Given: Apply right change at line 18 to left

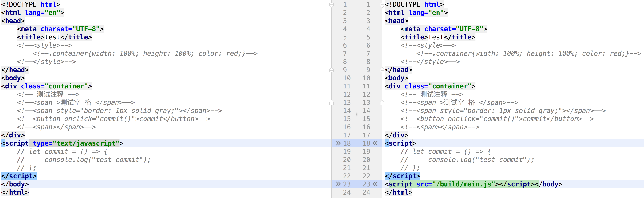Looking at the screenshot, I should pos(375,143).
